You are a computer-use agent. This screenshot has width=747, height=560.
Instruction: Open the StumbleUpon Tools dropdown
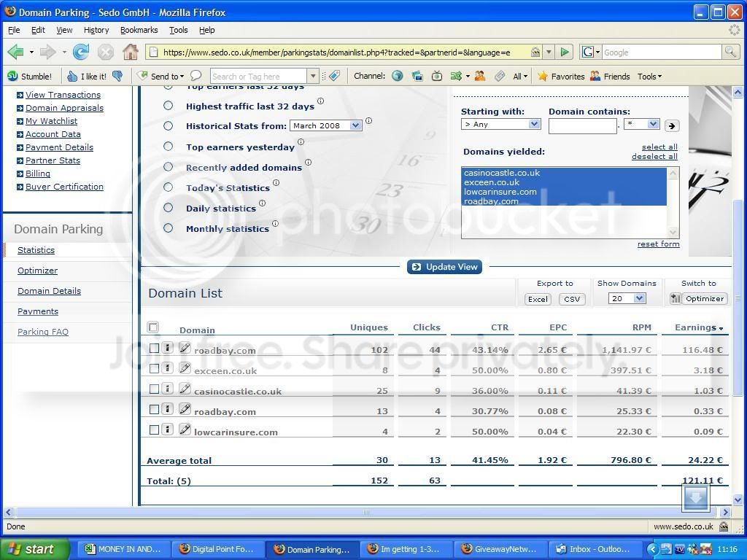tap(650, 76)
